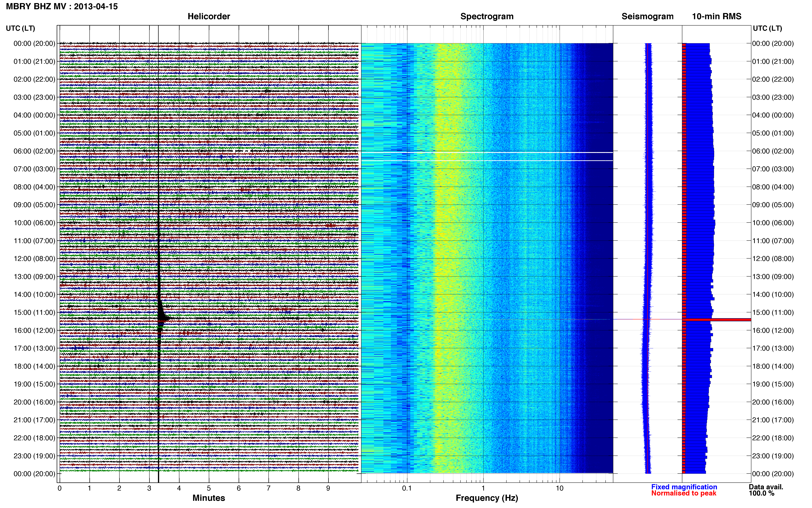The width and height of the screenshot is (812, 508).
Task: Click the upper white data gap line in spectrogram
Action: (x=487, y=153)
